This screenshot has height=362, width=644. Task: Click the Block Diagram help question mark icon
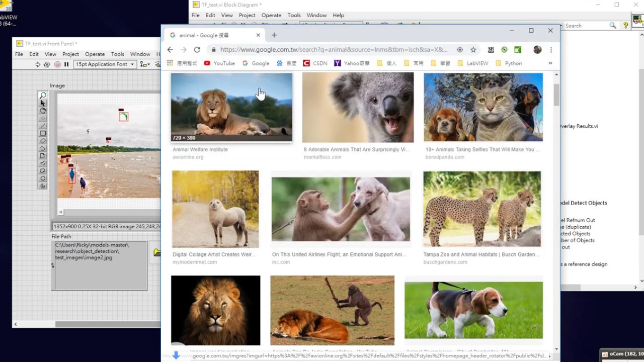(626, 25)
